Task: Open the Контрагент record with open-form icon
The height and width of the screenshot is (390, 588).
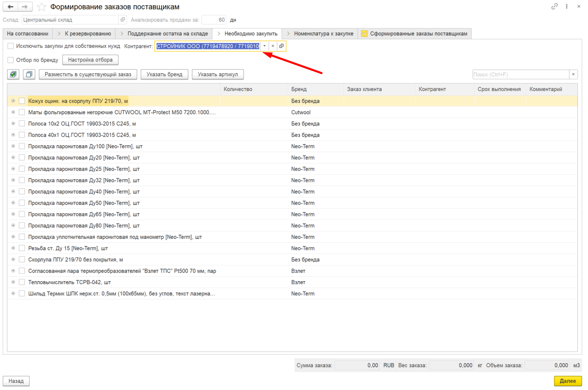Action: 282,46
